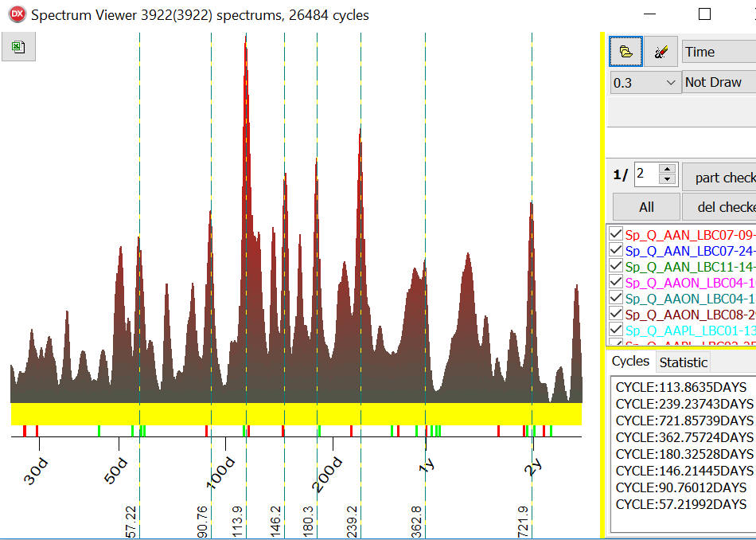Click the DX application icon in title bar
This screenshot has height=540, width=756.
click(x=16, y=14)
